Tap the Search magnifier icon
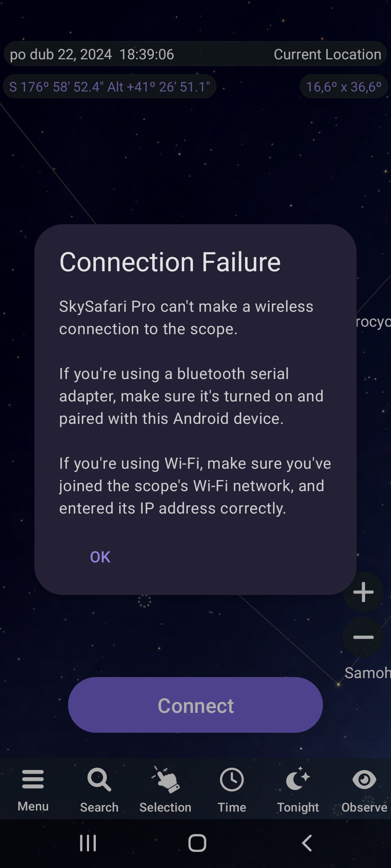This screenshot has height=868, width=391. coord(99,780)
